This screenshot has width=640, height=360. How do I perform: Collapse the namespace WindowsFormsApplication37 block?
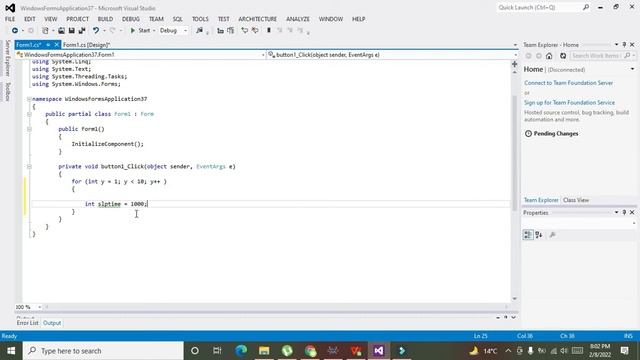point(29,99)
